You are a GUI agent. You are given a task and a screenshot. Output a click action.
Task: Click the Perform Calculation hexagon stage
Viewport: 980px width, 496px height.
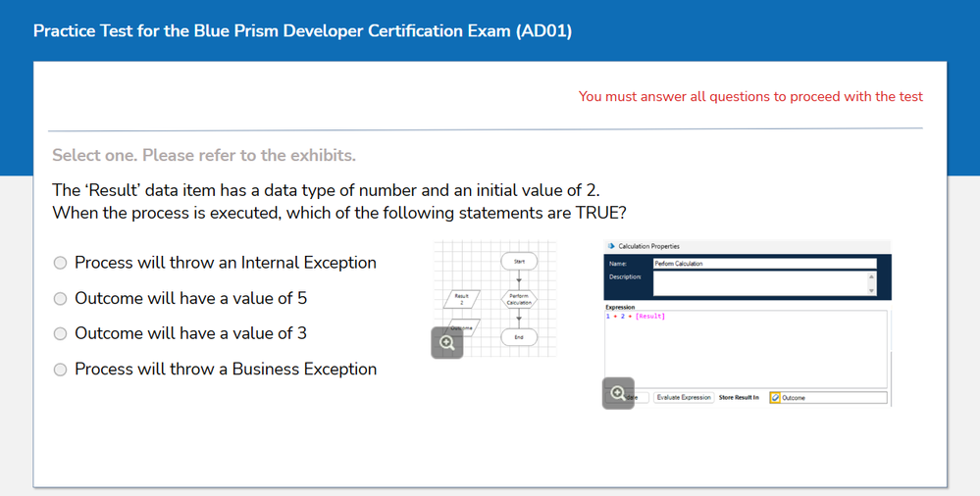(519, 299)
